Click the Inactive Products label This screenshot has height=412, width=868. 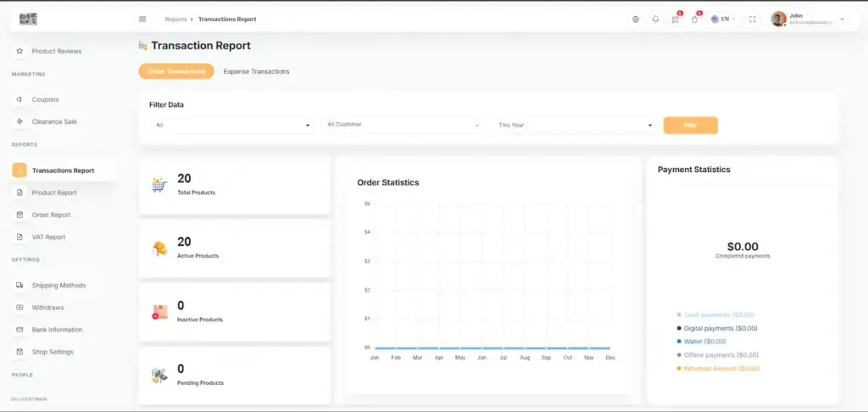coord(200,320)
